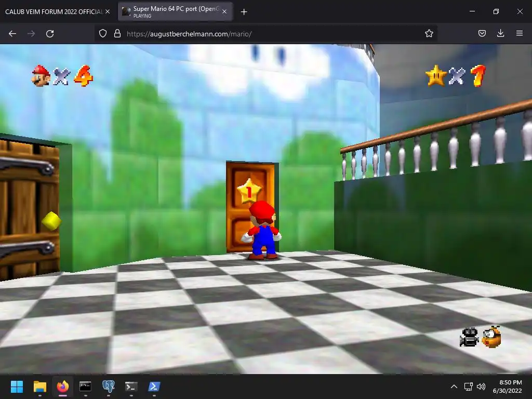Open the terminal icon beside pgAdmin
The image size is (532, 399).
pos(131,387)
